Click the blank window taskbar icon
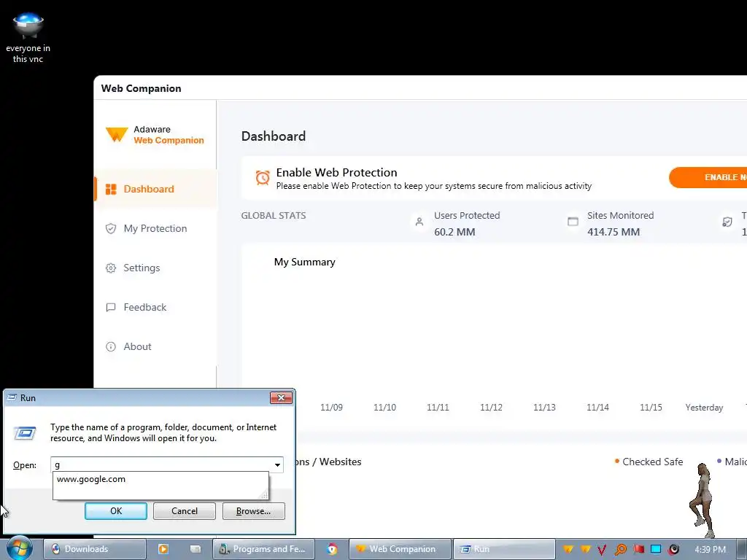Viewport: 747px width, 560px height. tap(196, 549)
